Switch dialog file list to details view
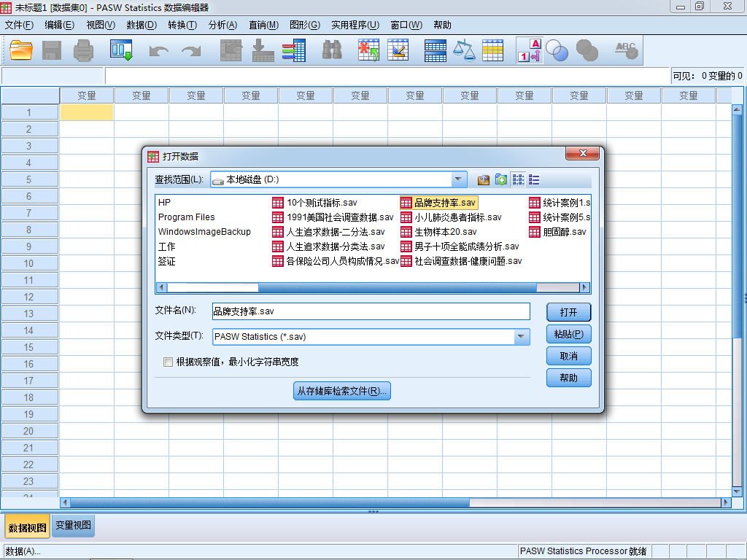 [x=534, y=179]
